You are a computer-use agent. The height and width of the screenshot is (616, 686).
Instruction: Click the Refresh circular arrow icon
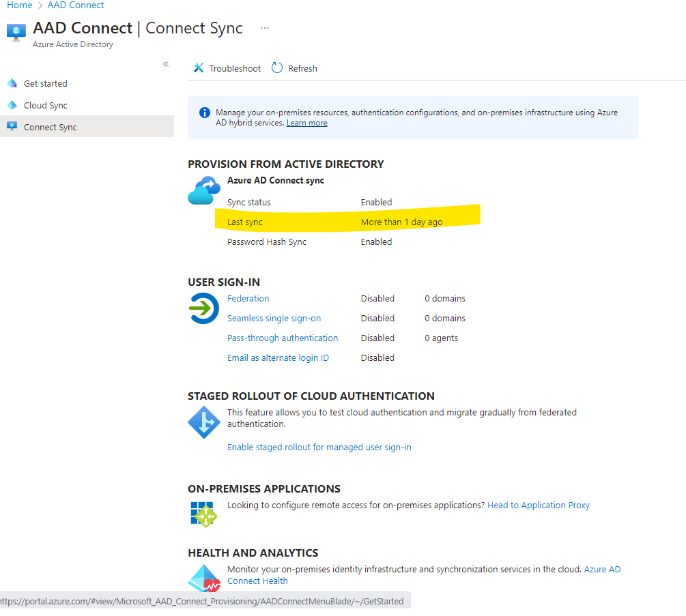277,68
